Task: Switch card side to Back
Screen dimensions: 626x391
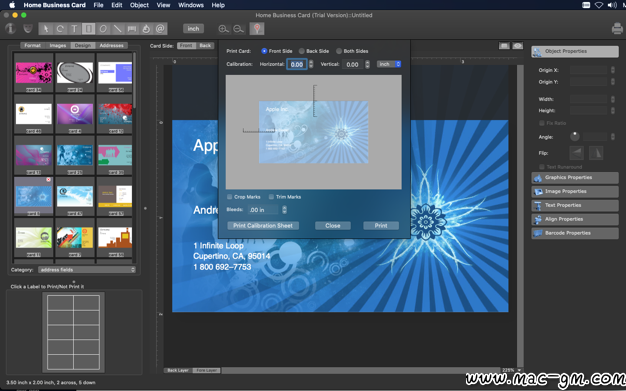Action: [x=205, y=46]
